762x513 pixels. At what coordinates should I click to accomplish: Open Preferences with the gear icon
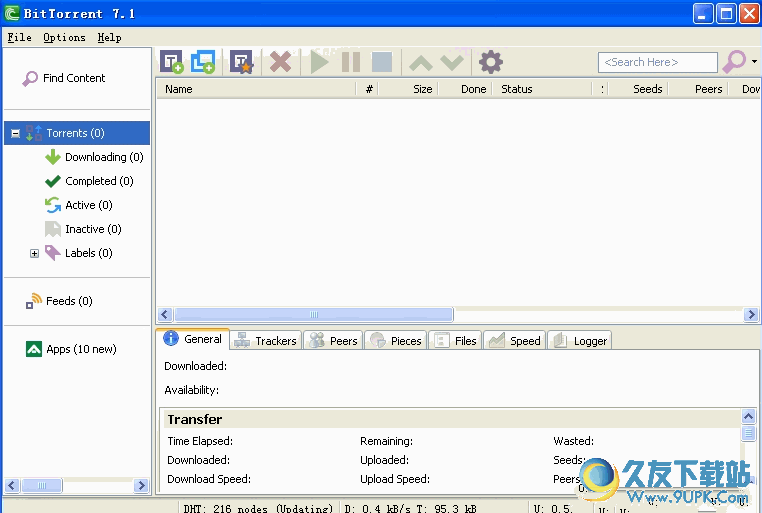491,62
